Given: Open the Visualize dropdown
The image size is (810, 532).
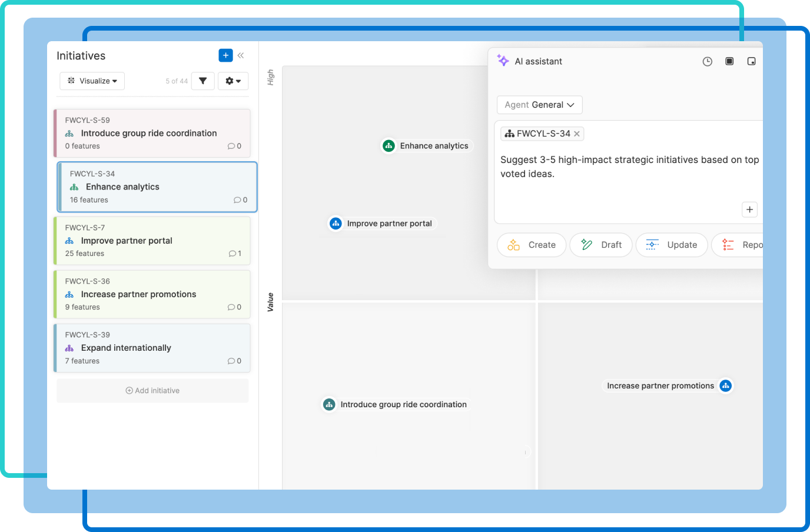Looking at the screenshot, I should coord(92,81).
